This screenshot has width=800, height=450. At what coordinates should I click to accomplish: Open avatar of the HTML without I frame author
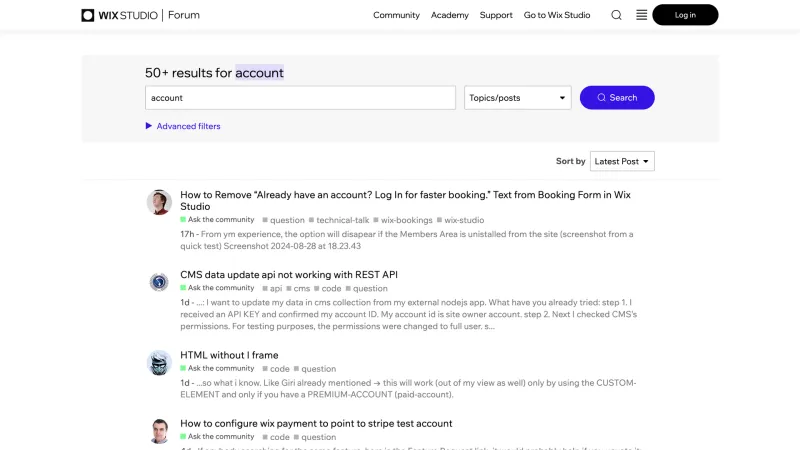pos(159,362)
